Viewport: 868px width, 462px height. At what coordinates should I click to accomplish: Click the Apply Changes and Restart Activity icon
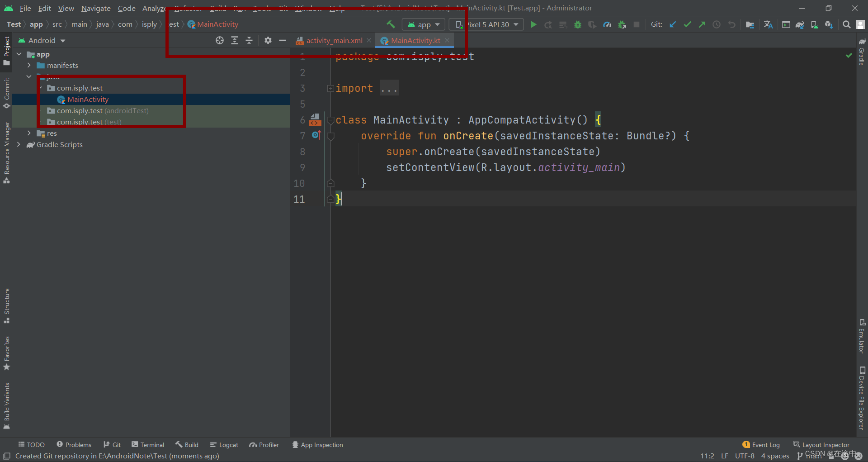click(548, 24)
